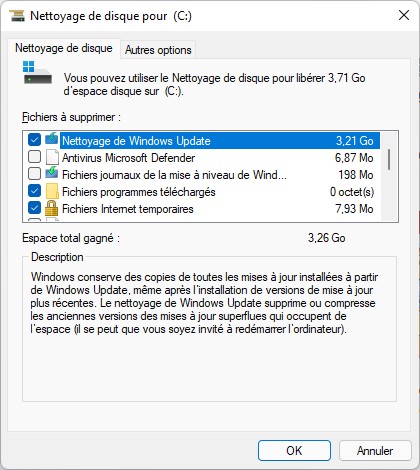
Task: Click the yellow folder icon for Fichiers programmes téléchargés
Action: coord(52,191)
